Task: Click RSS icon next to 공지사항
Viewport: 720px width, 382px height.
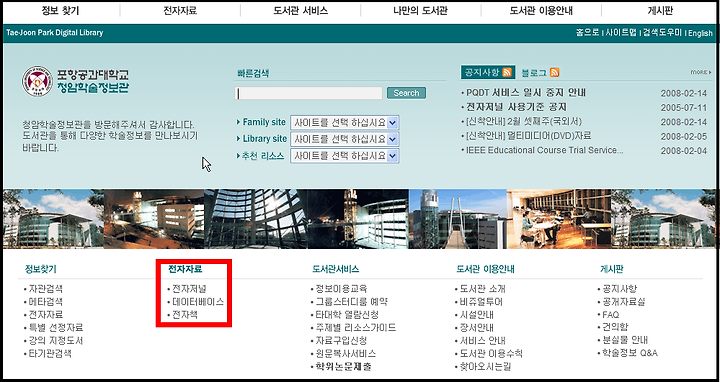Action: pyautogui.click(x=507, y=72)
